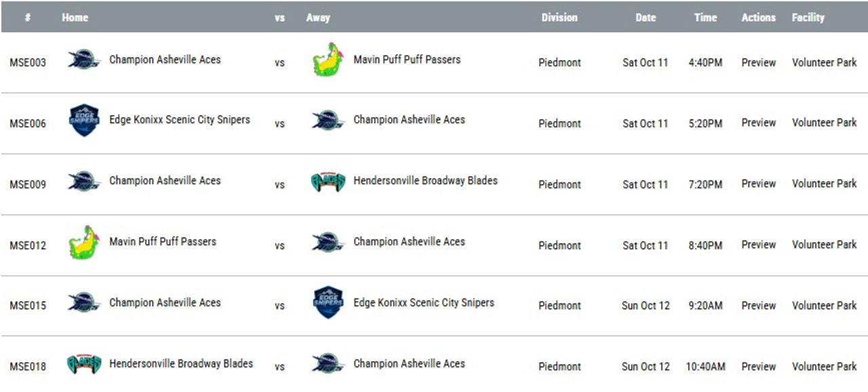Click Hendersonville Blades away logo in MSE009 row
Image resolution: width=868 pixels, height=392 pixels.
[x=328, y=182]
